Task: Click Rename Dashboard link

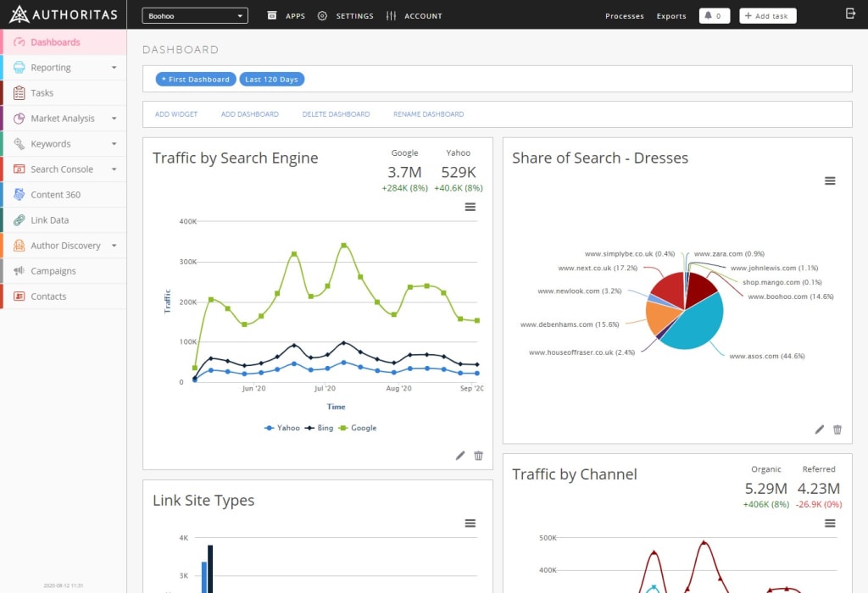Action: (428, 114)
